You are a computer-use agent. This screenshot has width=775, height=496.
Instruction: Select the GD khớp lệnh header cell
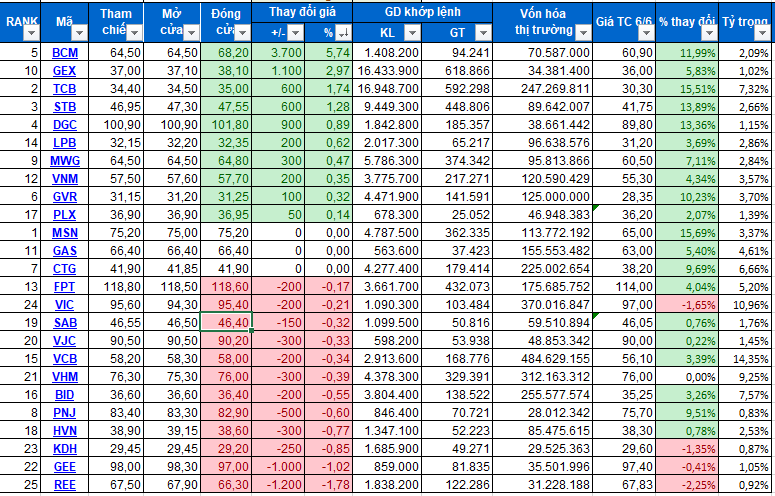422,12
